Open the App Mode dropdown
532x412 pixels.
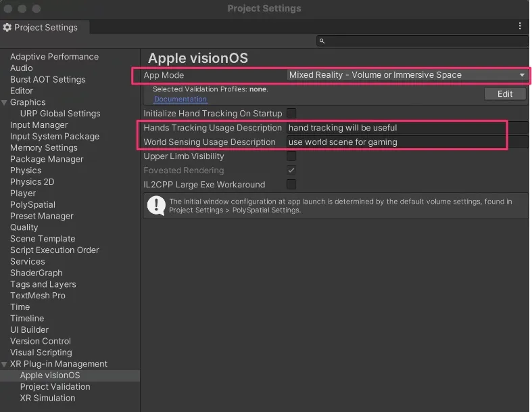coord(407,75)
